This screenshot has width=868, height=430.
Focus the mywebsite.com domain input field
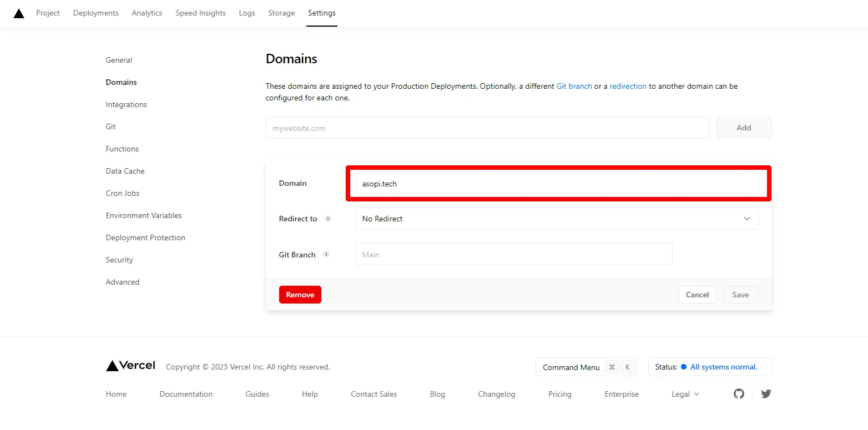pyautogui.click(x=487, y=128)
